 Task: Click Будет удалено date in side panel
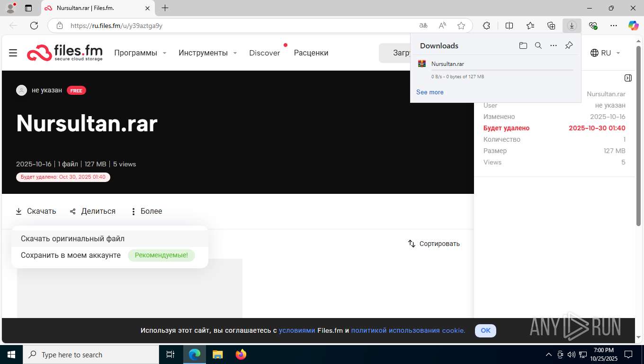click(x=597, y=128)
